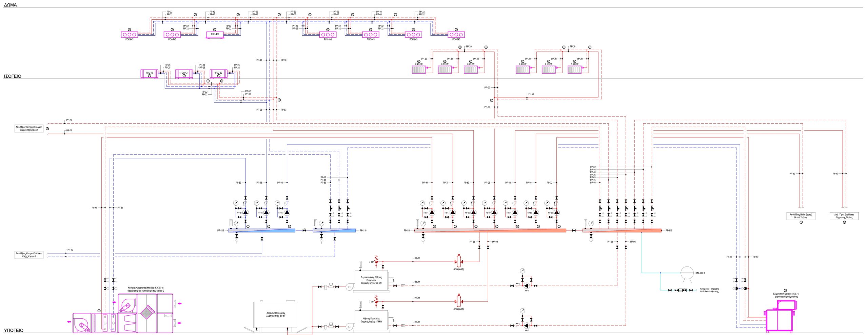Click the Συλλέκτη Ψύξης Κτιρίου 1 label box
This screenshot has width=868, height=335.
(29, 255)
